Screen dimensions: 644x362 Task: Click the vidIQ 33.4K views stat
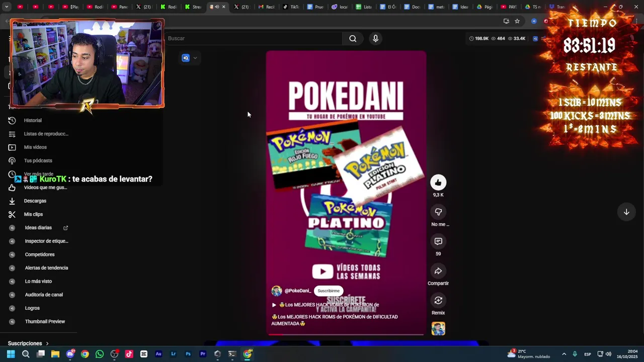(517, 38)
